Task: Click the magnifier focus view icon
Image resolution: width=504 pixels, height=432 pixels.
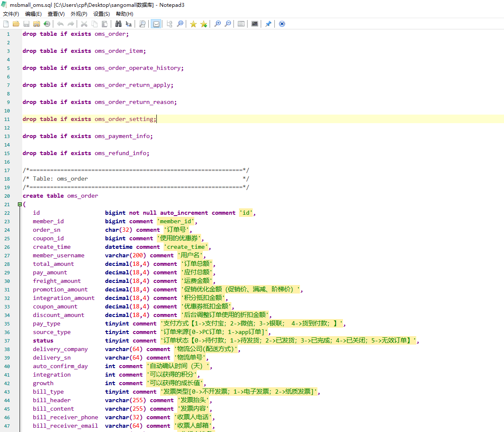Action: [x=180, y=24]
